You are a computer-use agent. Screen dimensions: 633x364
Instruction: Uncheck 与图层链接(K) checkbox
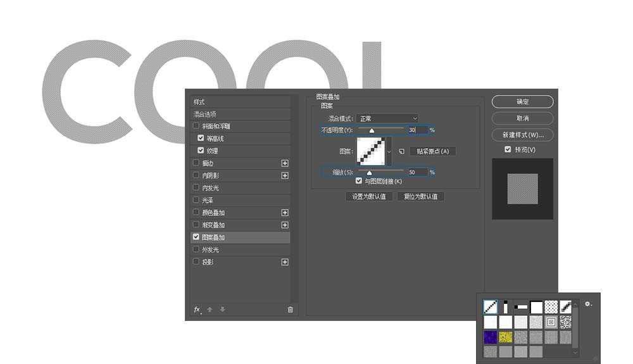pos(359,181)
